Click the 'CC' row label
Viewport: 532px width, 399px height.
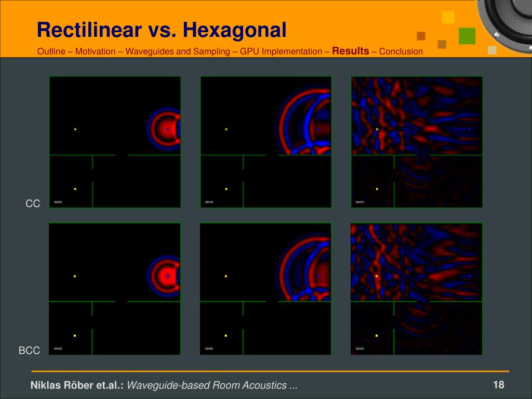(x=33, y=204)
